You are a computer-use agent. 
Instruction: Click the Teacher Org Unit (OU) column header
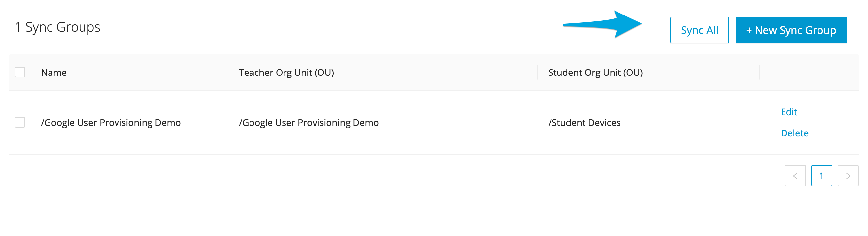286,72
